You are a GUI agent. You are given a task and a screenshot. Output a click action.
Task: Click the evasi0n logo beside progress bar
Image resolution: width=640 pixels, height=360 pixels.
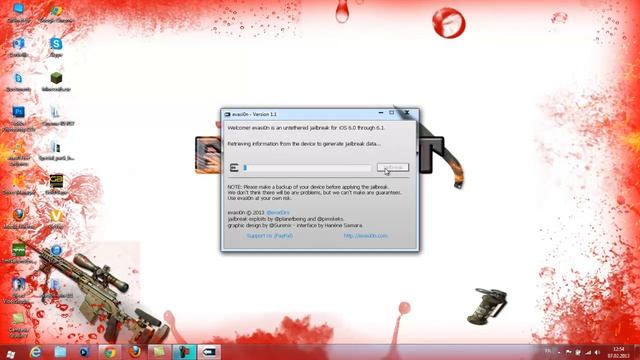234,167
